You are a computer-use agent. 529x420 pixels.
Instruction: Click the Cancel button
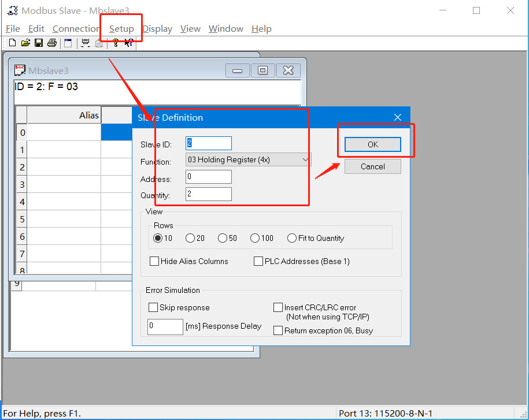click(372, 166)
